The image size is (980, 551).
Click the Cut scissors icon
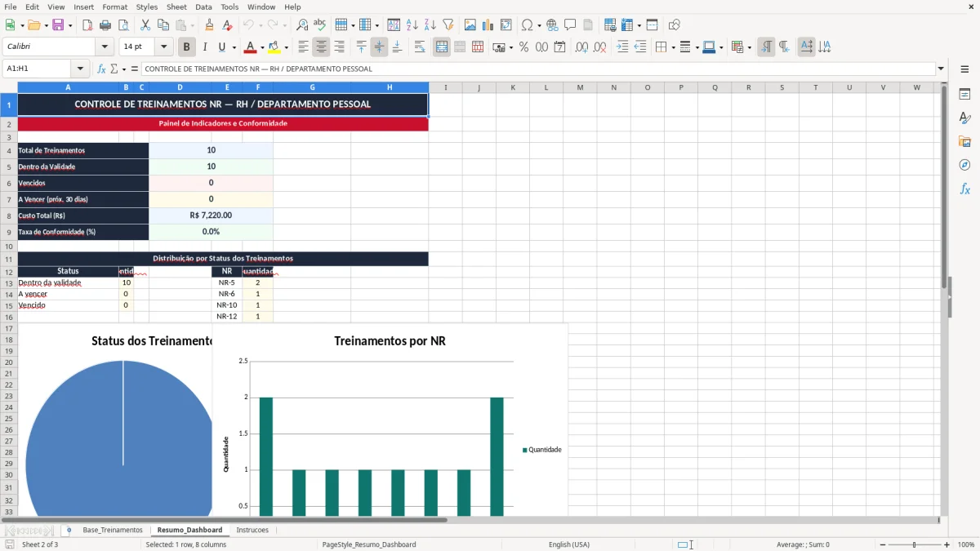coord(145,25)
